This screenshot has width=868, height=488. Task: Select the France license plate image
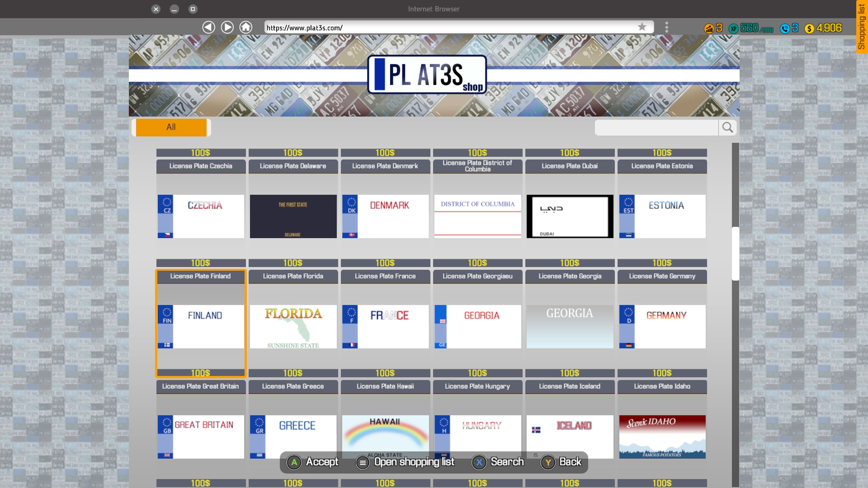click(385, 326)
